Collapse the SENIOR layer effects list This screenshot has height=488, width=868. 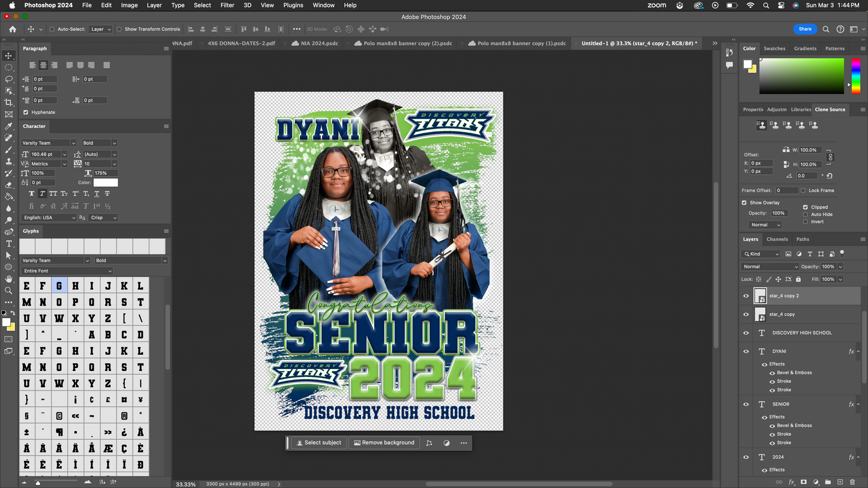pyautogui.click(x=859, y=405)
